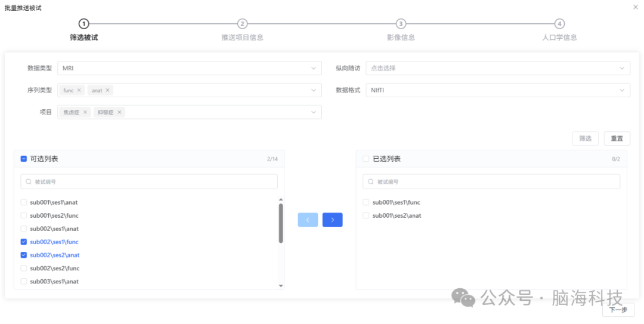Click the 数据类型 label
Screen dimensions: 644x324
click(40, 68)
